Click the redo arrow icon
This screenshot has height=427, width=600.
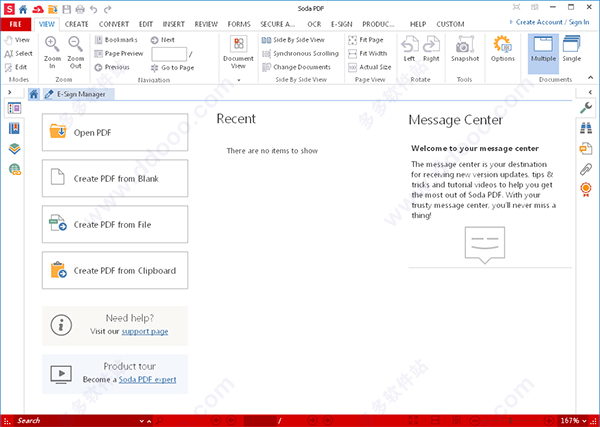point(108,9)
